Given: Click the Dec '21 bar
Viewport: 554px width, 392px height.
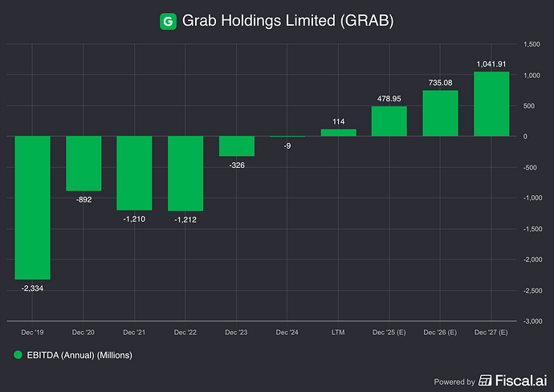Looking at the screenshot, I should [x=134, y=173].
